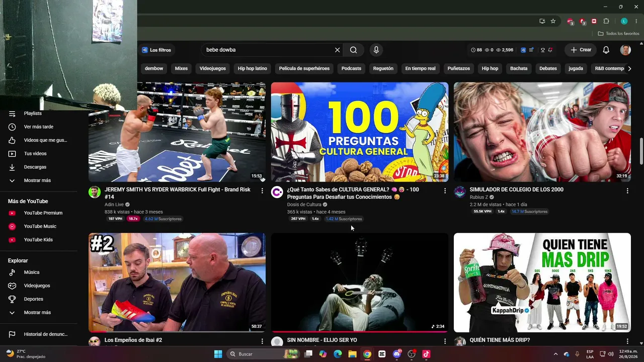
Task: Open Todos los favoritos bookmarks folder
Action: [619, 34]
